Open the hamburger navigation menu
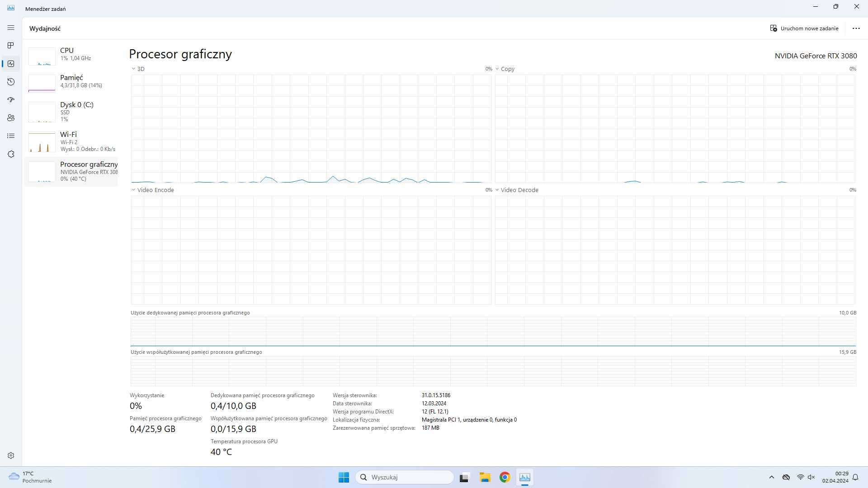Viewport: 868px width, 488px height. [x=11, y=28]
